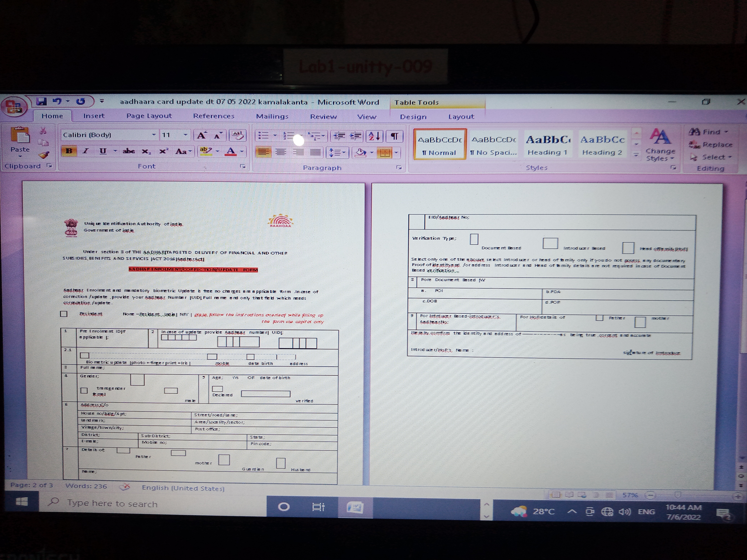Click the Grow Font icon
Viewport: 747px width, 560px height.
202,135
